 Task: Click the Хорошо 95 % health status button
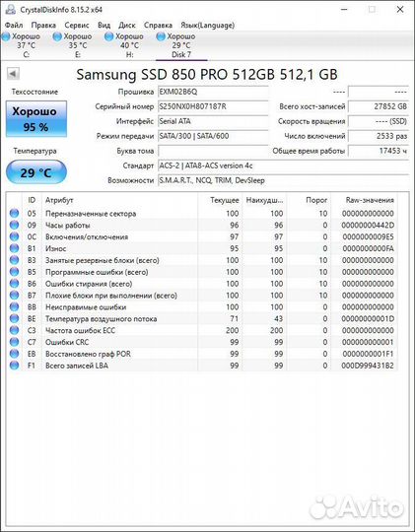pyautogui.click(x=36, y=119)
